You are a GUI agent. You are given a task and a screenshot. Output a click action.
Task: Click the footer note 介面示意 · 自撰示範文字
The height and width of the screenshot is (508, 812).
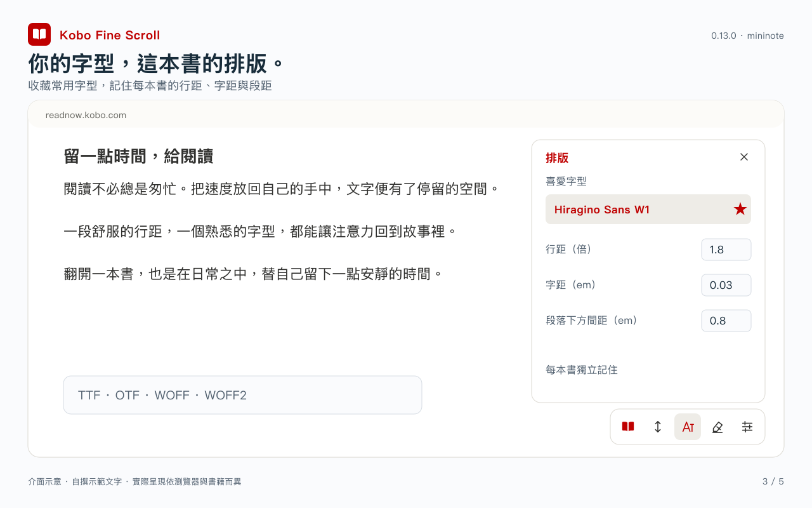click(134, 482)
